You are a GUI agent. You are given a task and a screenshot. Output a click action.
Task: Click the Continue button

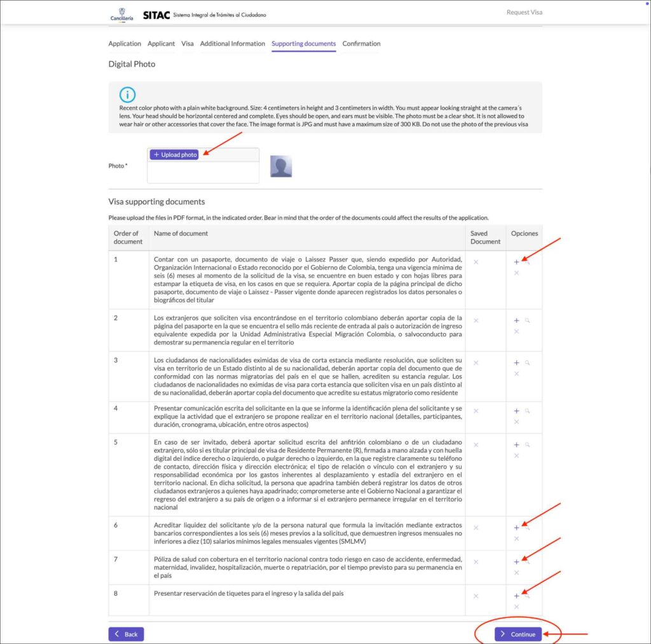point(518,634)
